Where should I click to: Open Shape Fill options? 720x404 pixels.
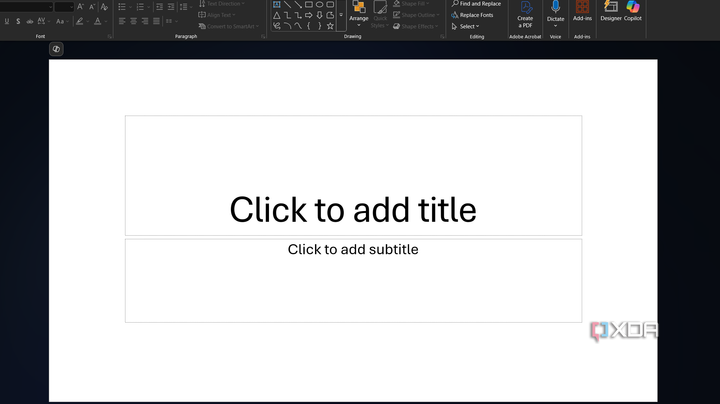[411, 4]
